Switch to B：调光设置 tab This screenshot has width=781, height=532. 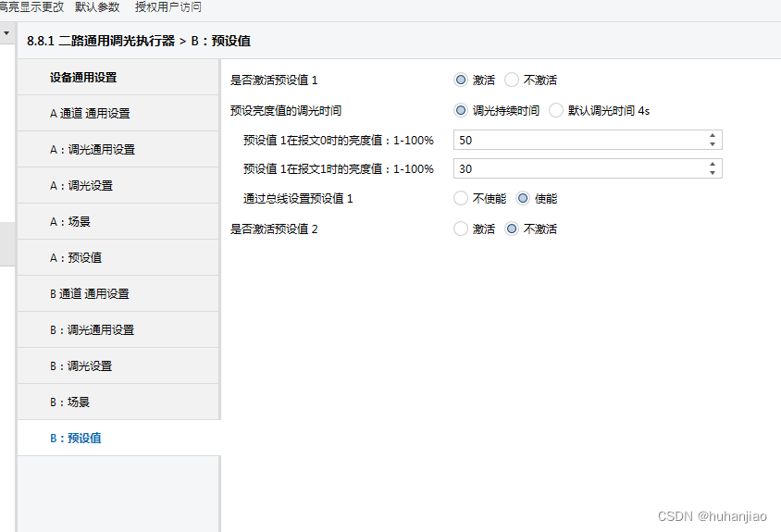(x=81, y=366)
